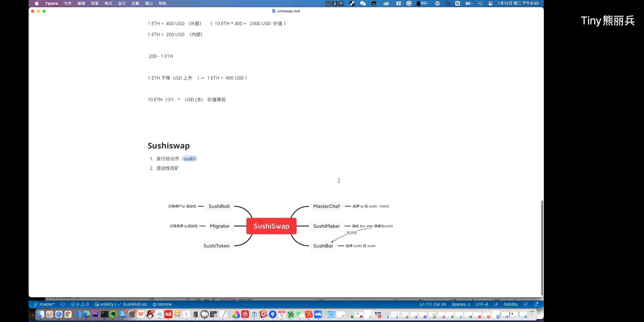The width and height of the screenshot is (644, 322).
Task: Open the Apple menu
Action: [37, 4]
